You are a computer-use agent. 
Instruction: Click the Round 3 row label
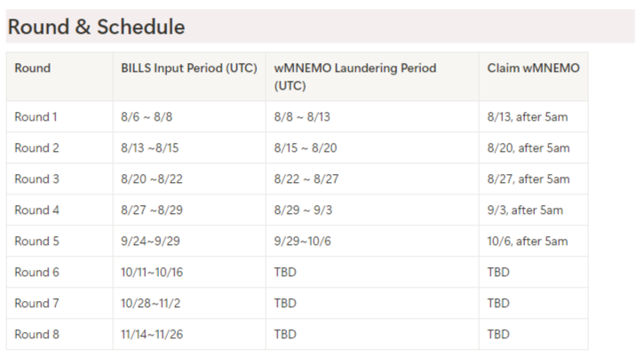point(36,179)
